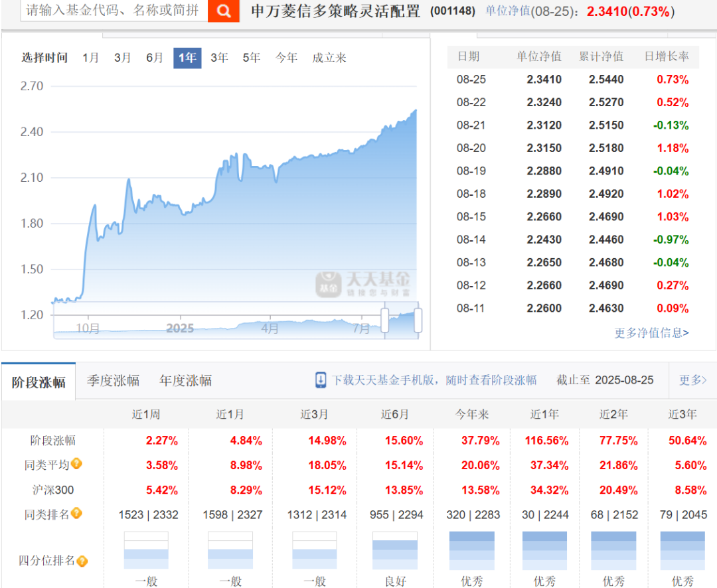Click 30 | 2244 ranking cell
Screen dimensions: 717x588
(545, 515)
